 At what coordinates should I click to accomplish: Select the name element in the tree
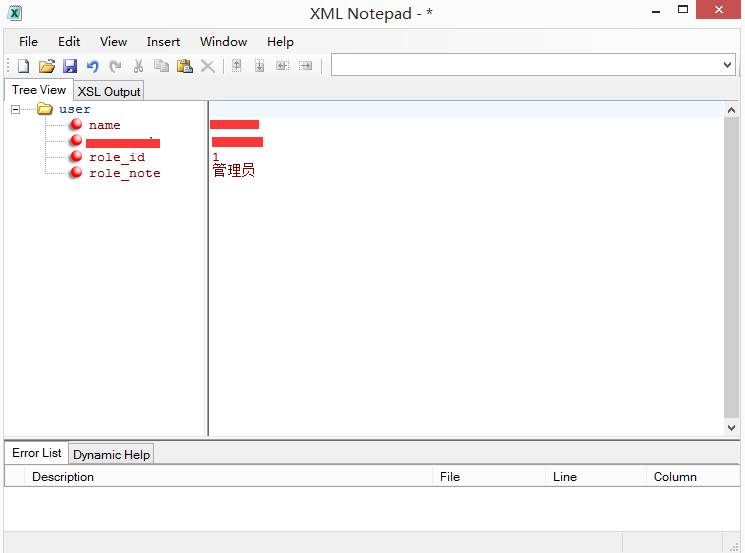105,125
